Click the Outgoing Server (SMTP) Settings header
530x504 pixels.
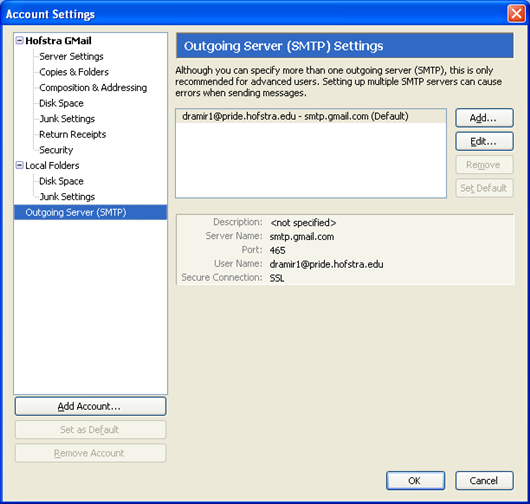click(x=345, y=46)
